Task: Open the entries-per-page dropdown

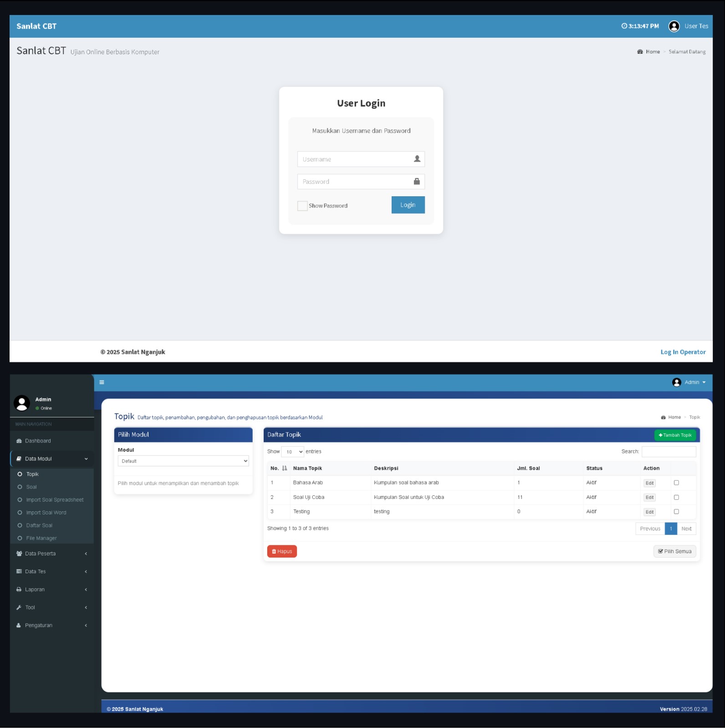Action: tap(292, 452)
